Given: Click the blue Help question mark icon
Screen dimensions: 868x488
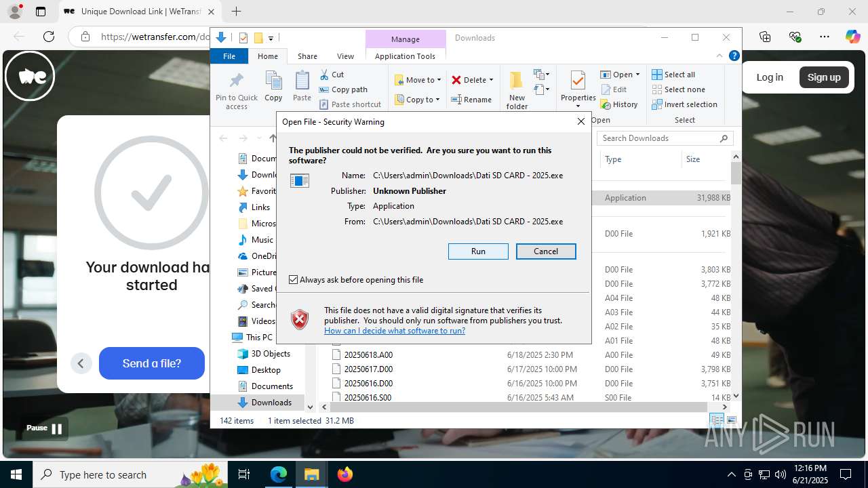Looking at the screenshot, I should (734, 56).
